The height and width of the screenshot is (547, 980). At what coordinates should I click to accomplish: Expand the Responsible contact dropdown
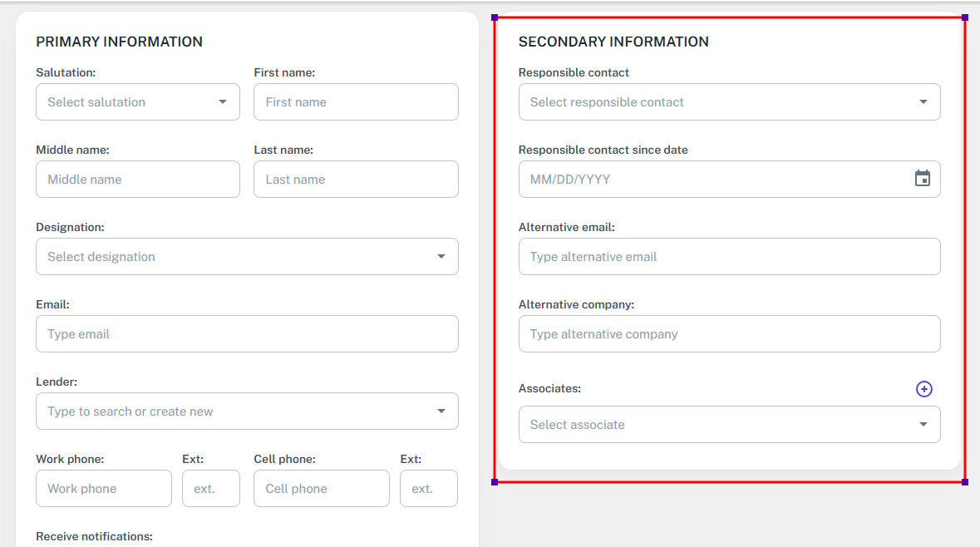pyautogui.click(x=729, y=102)
